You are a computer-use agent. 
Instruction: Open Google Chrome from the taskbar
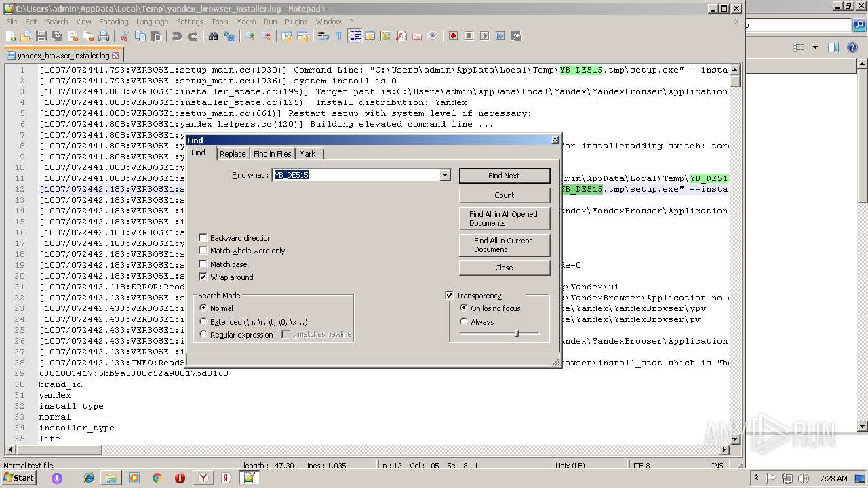point(157,478)
